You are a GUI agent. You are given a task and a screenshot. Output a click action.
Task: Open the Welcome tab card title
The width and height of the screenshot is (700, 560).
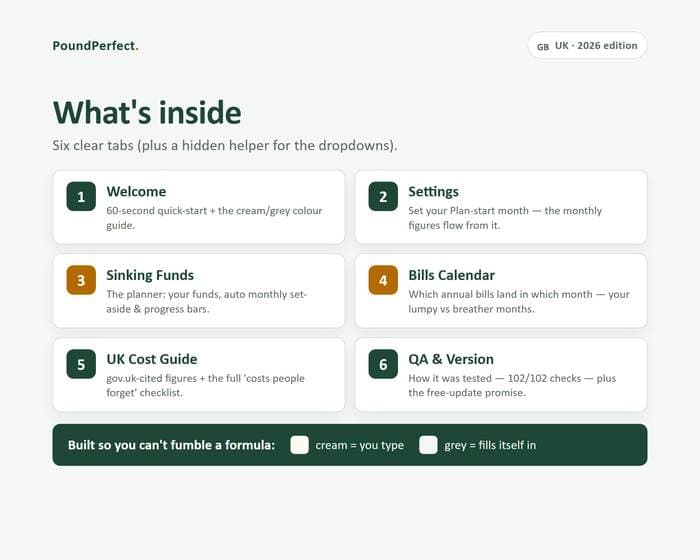pyautogui.click(x=136, y=192)
